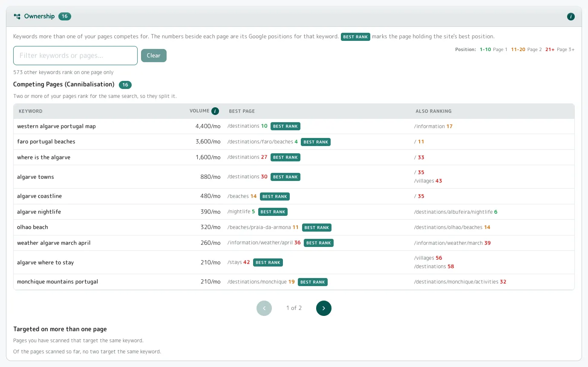Open /information/weather/april page link
The image size is (588, 367).
coord(260,243)
